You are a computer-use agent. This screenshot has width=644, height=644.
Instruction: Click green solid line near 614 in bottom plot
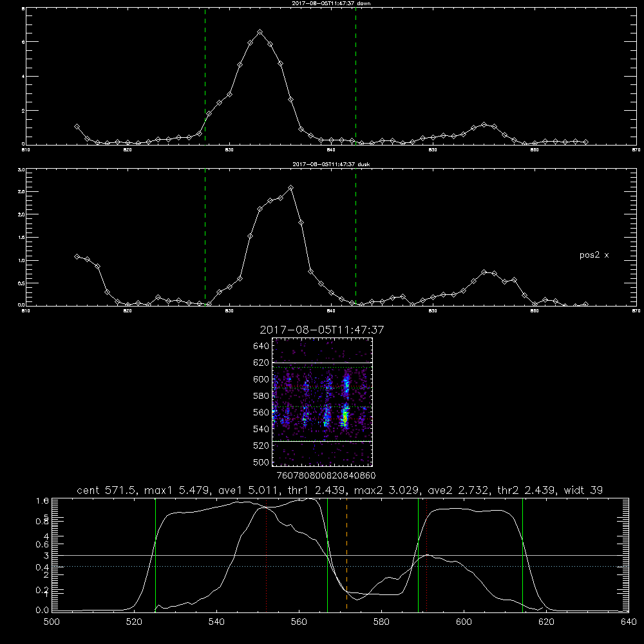[522, 554]
